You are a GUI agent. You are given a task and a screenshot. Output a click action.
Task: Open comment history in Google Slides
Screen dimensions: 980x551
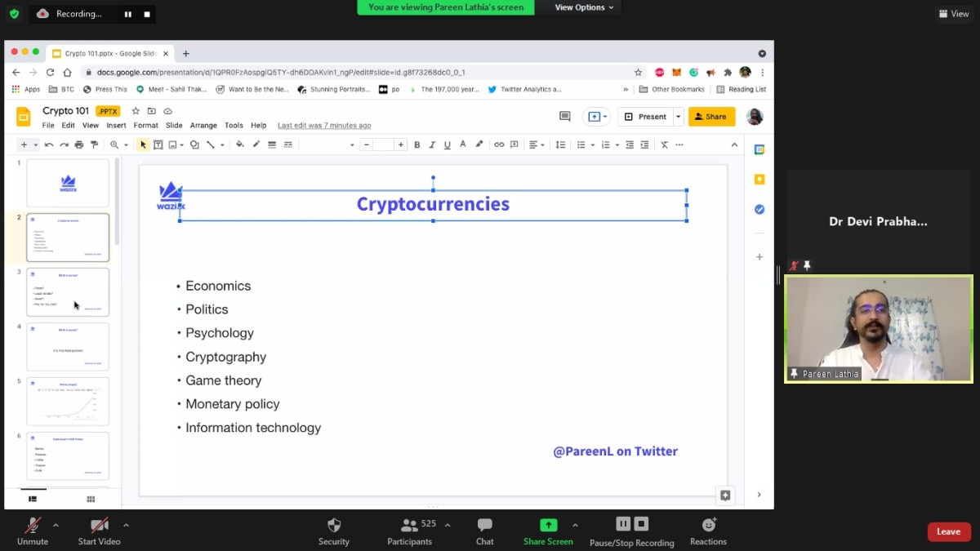click(x=564, y=117)
